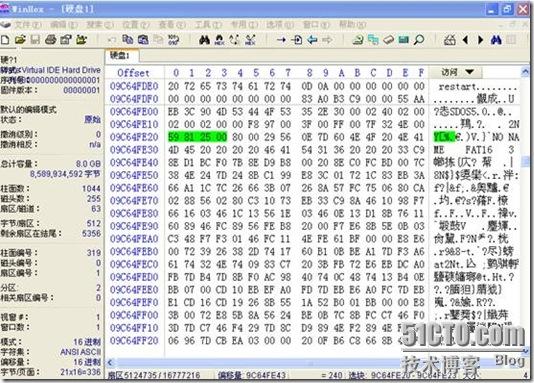Screen dimensions: 534x383
Task: Click the 原始 state value
Action: tap(93, 119)
